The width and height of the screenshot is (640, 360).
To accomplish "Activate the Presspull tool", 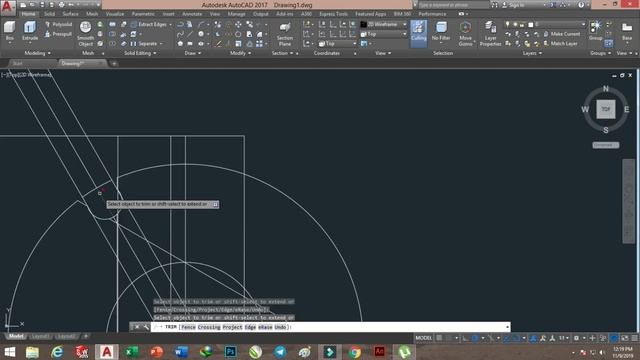I will pyautogui.click(x=58, y=34).
